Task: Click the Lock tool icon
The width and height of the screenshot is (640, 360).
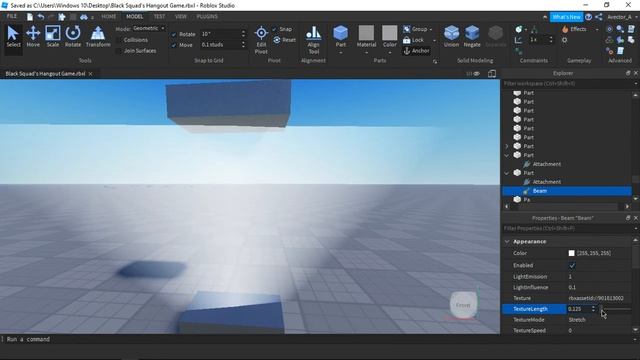Action: (x=407, y=40)
